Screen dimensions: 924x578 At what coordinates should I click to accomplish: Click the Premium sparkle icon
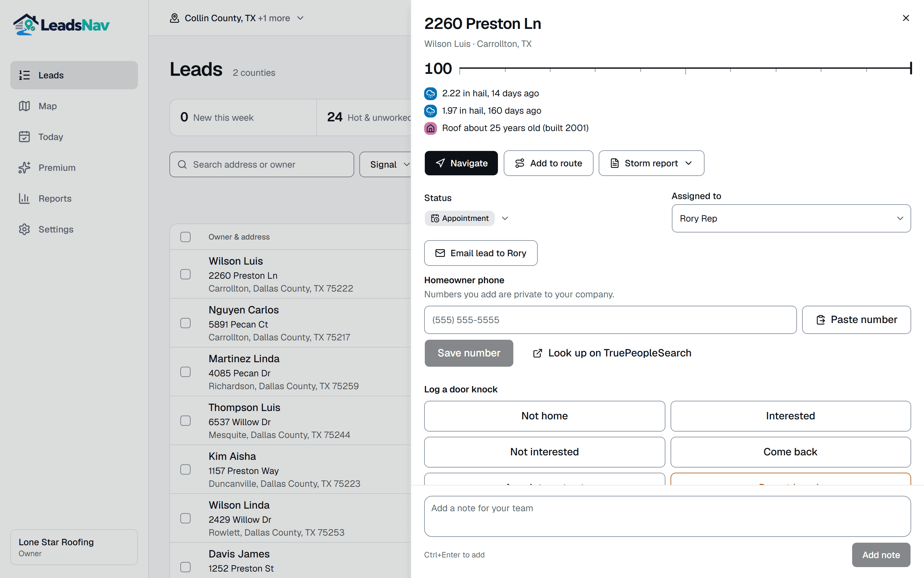point(24,167)
